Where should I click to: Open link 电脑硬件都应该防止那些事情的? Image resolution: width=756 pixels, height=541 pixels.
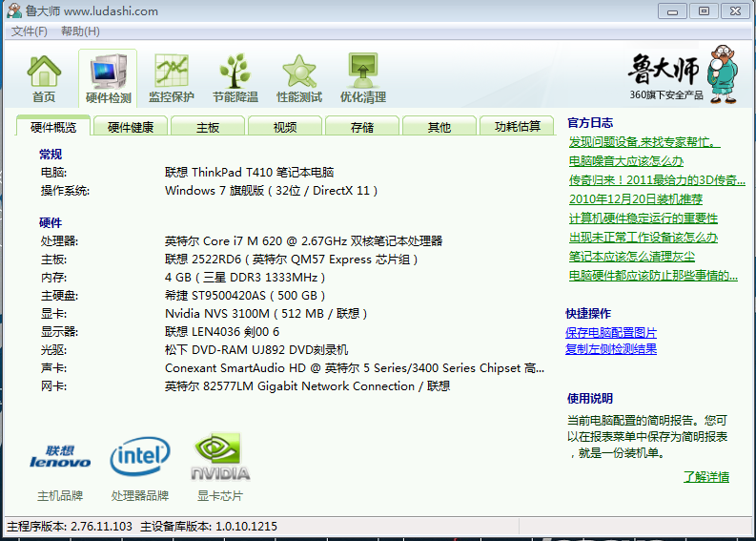(653, 276)
